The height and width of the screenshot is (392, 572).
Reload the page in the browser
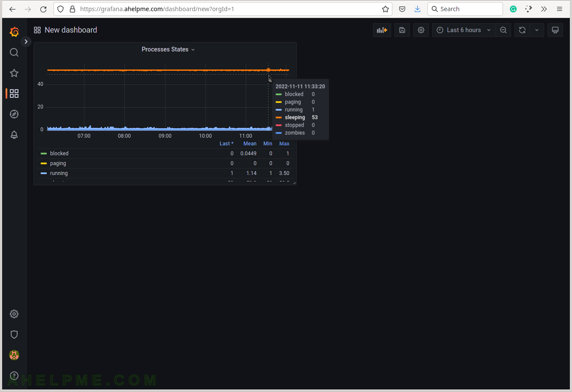click(43, 9)
